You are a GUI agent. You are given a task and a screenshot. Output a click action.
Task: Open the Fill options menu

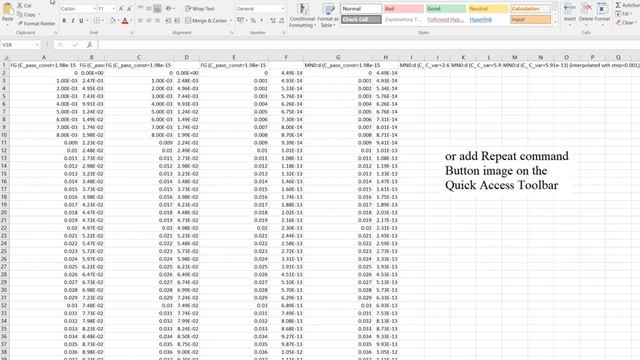click(624, 14)
